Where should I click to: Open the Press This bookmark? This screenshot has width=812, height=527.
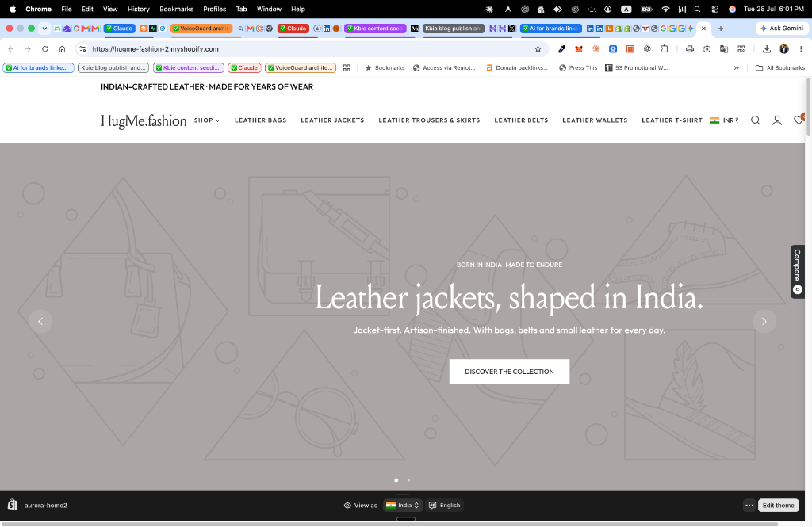[x=578, y=68]
